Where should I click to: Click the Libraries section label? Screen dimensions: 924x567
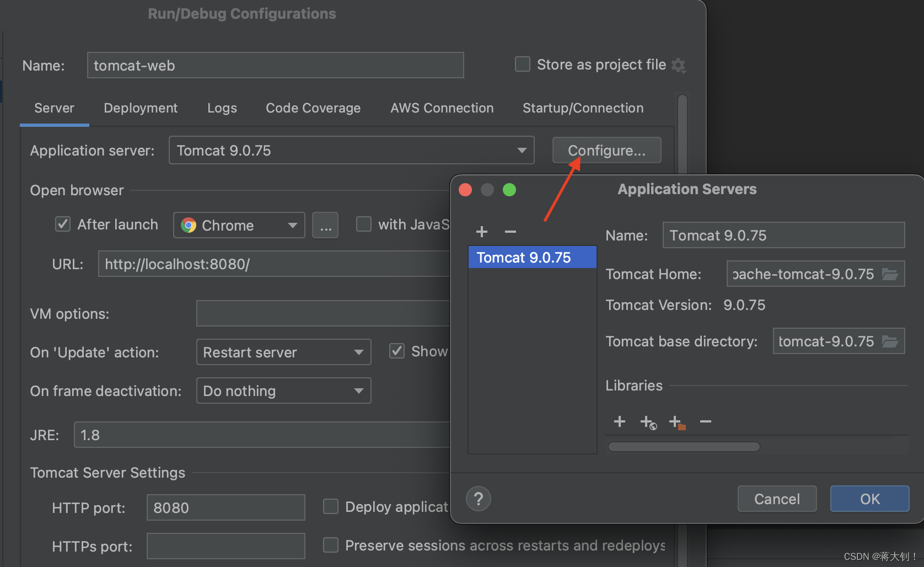point(634,386)
